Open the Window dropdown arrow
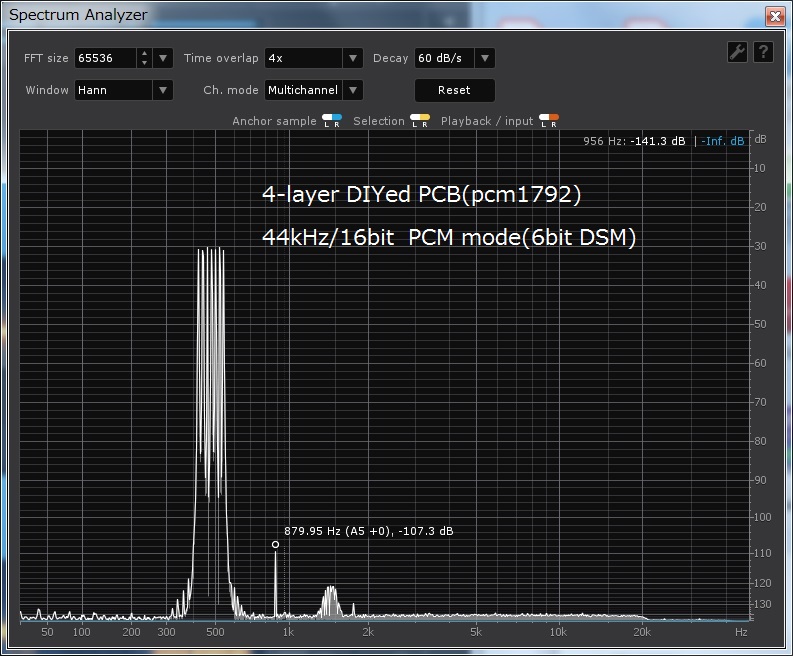This screenshot has width=793, height=656. (163, 90)
